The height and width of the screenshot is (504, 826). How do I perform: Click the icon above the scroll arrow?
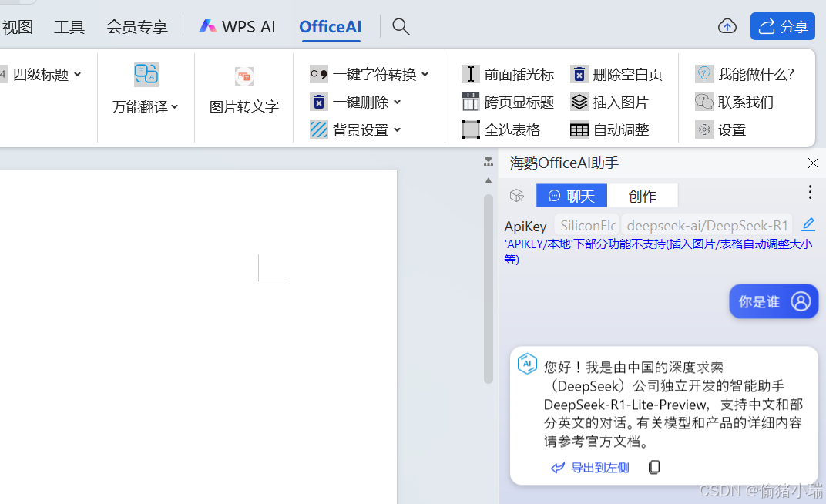tap(489, 162)
